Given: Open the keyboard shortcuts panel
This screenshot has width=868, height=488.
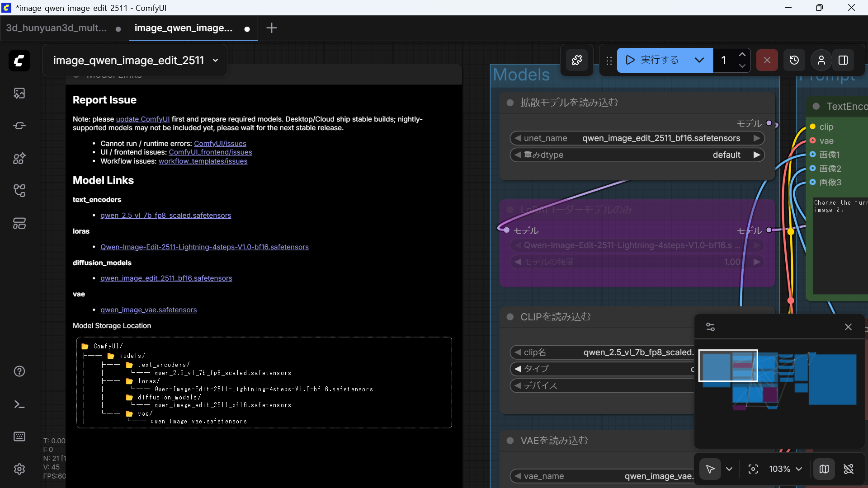Looking at the screenshot, I should pos(19,436).
